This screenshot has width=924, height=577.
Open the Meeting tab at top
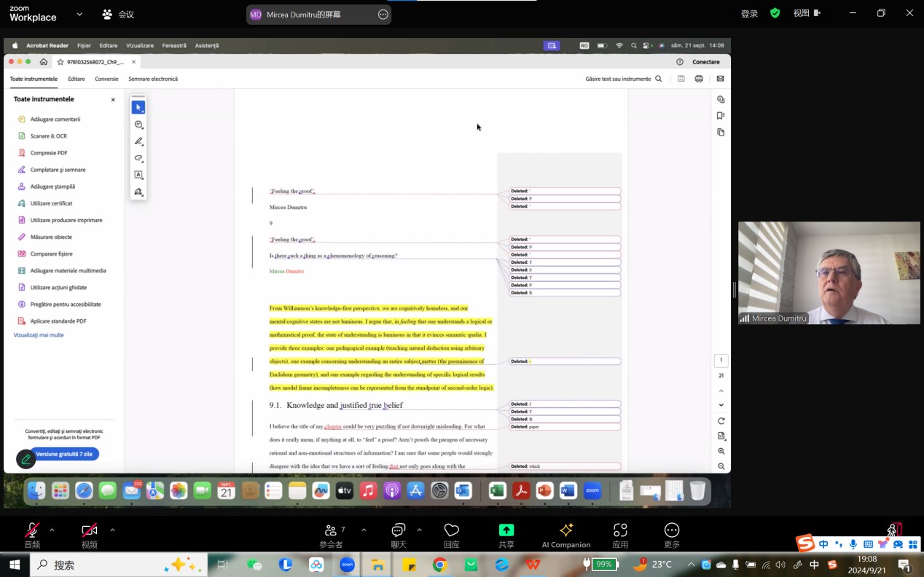pos(119,14)
